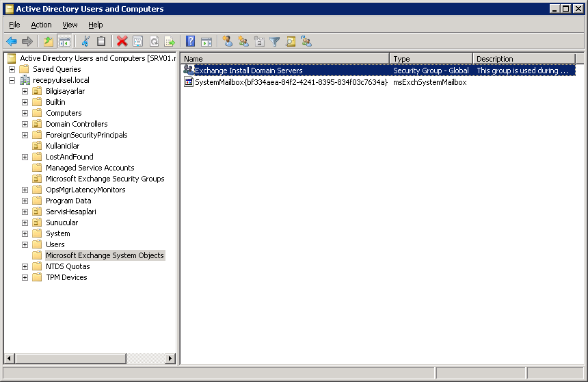Click the Cut scissors icon
This screenshot has height=382, width=588.
(x=85, y=41)
